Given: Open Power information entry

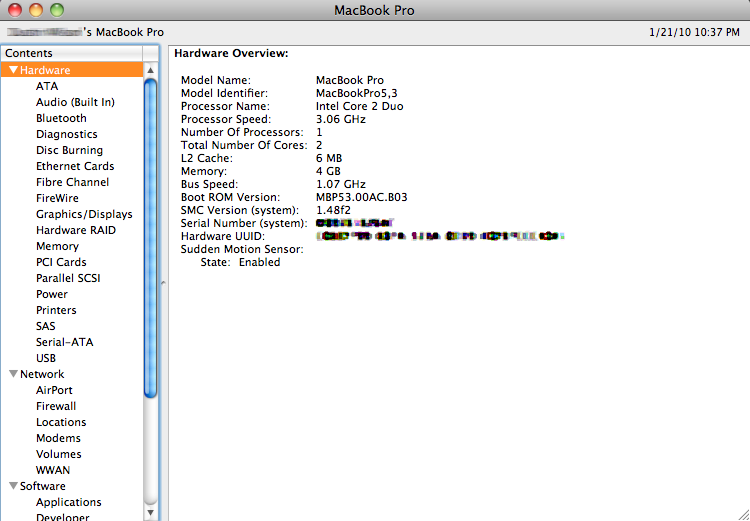Looking at the screenshot, I should [52, 294].
